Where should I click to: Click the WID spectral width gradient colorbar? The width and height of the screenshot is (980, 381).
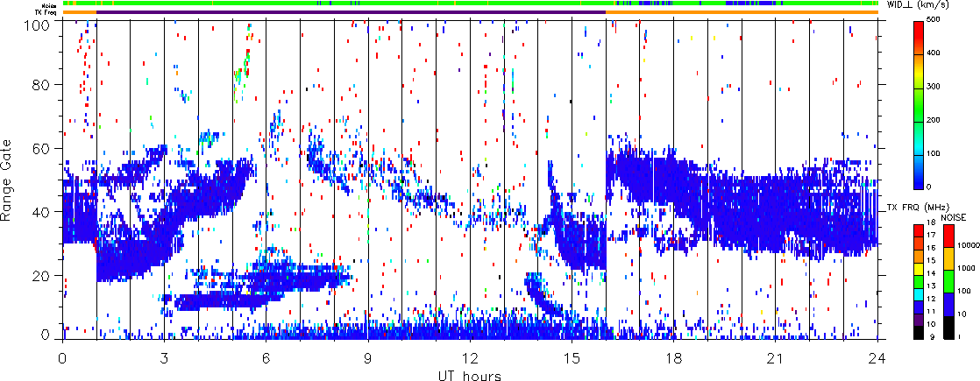[x=920, y=105]
